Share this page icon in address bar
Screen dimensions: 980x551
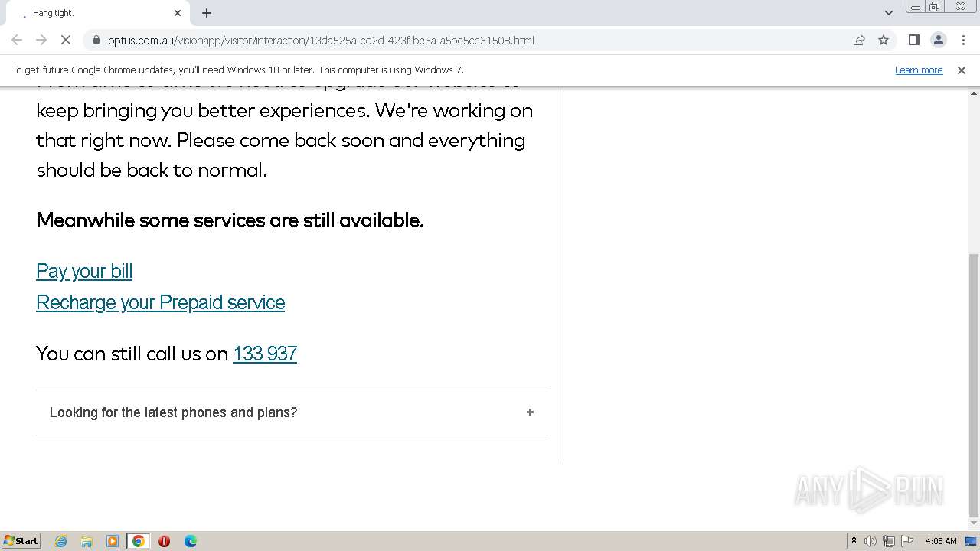(859, 40)
